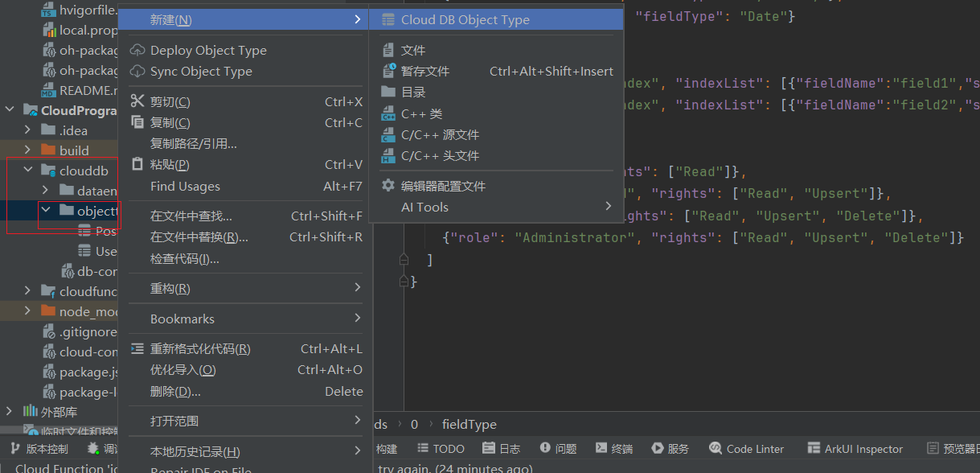This screenshot has width=980, height=473.
Task: Open the 本地历史记录(H) submenu
Action: point(245,451)
